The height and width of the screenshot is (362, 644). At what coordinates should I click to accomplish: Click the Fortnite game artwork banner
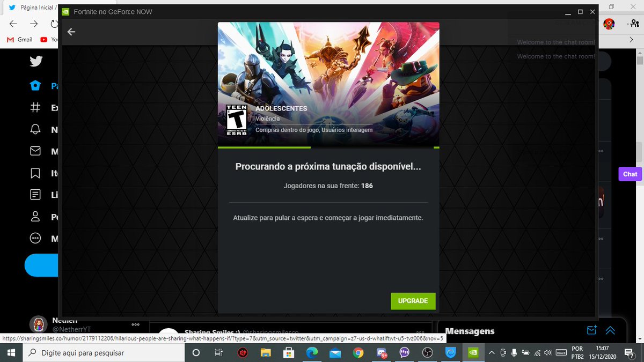coord(328,84)
